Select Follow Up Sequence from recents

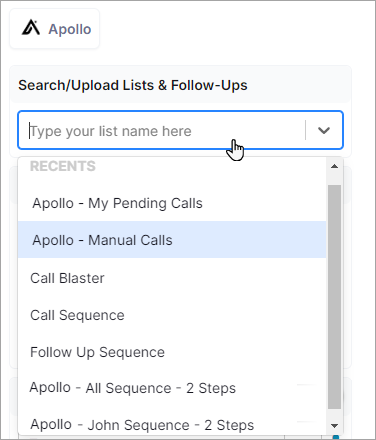pos(172,352)
